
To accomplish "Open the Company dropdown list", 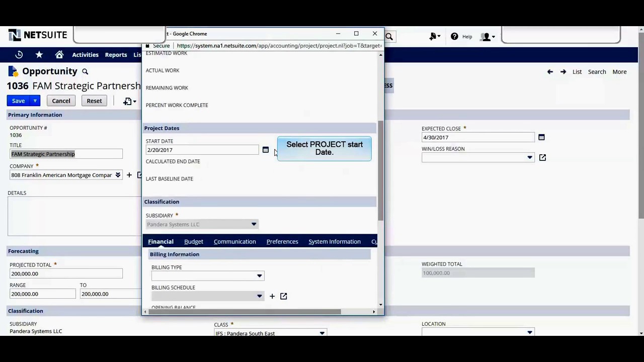I will pyautogui.click(x=118, y=175).
